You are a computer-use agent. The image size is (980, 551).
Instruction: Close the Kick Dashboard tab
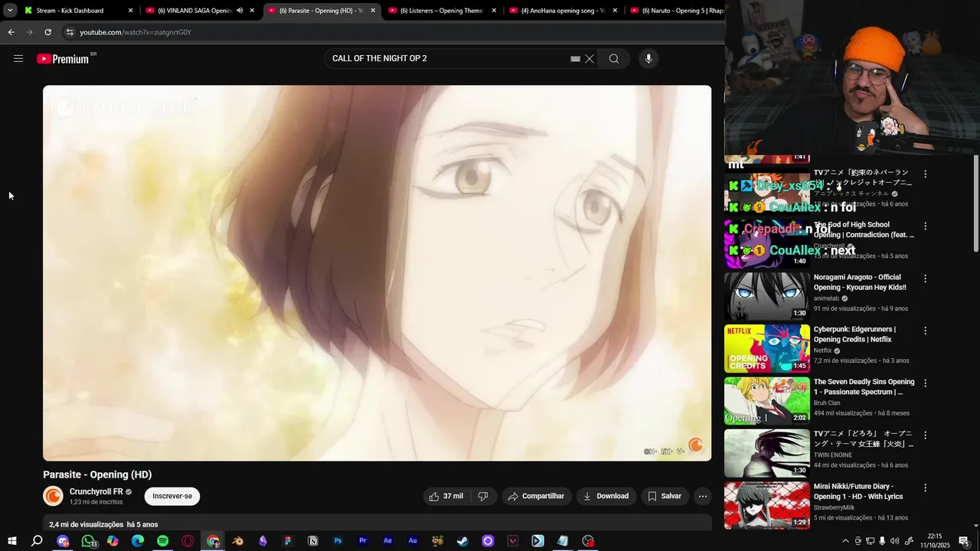click(131, 11)
